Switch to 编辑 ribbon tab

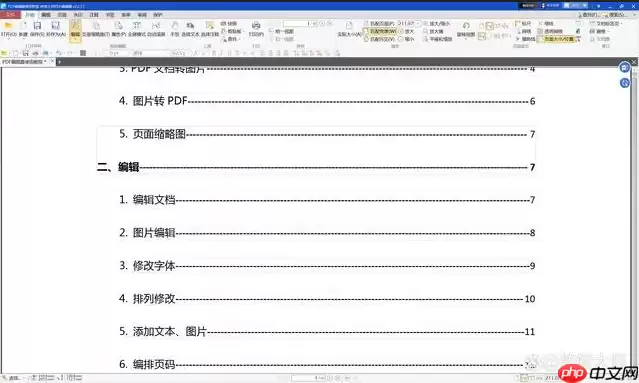point(46,15)
